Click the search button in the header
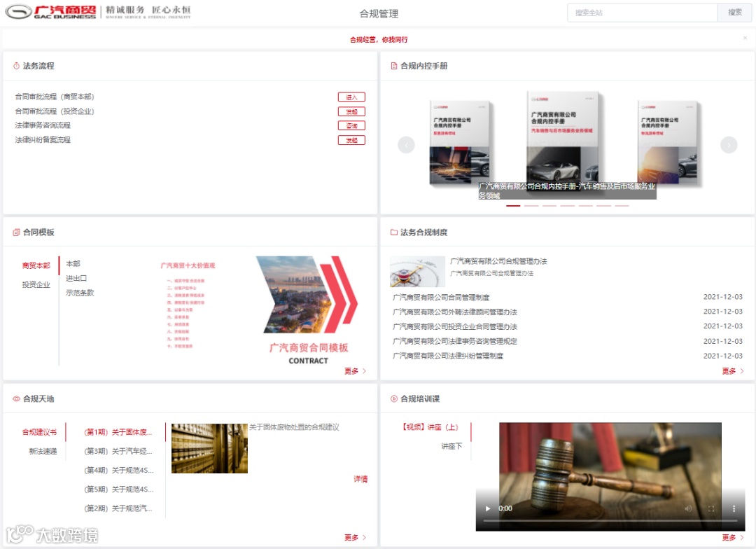The image size is (756, 549). pyautogui.click(x=734, y=13)
